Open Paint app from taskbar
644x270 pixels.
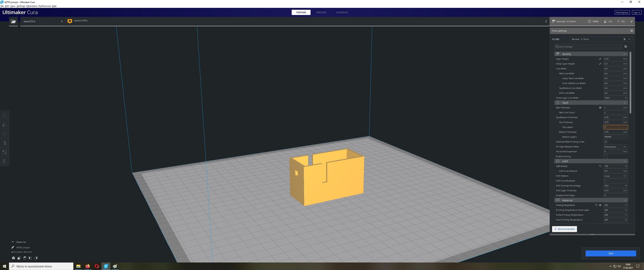[x=115, y=266]
